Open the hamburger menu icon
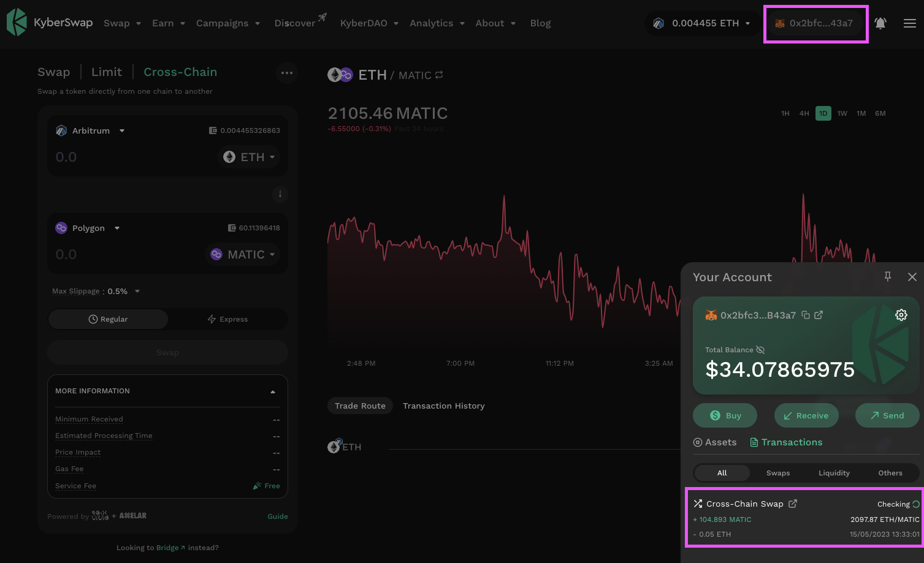The height and width of the screenshot is (563, 924). (910, 23)
